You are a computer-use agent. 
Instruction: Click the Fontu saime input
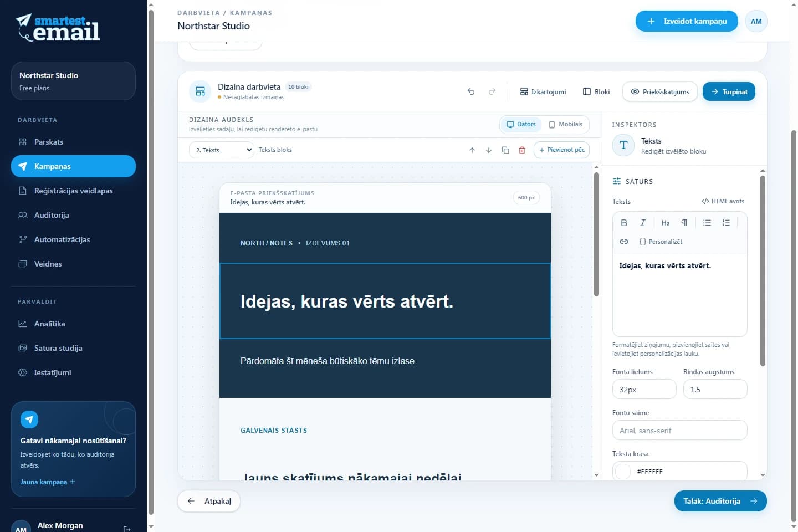(x=680, y=431)
